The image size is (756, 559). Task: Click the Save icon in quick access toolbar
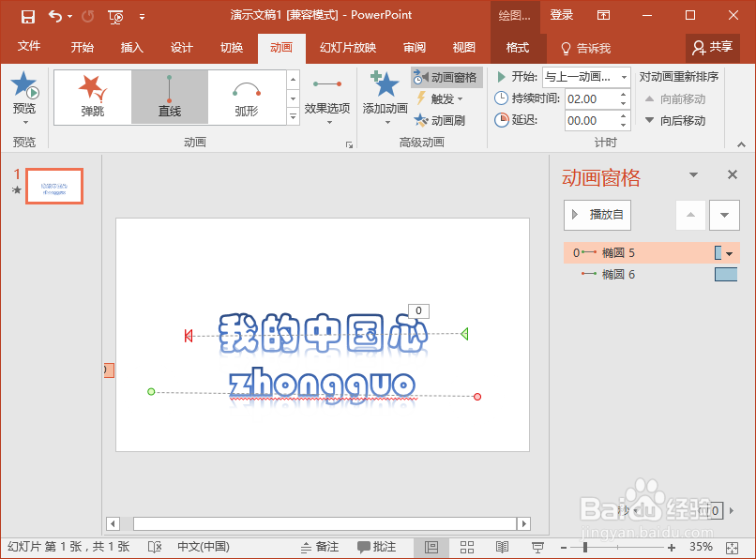[28, 16]
